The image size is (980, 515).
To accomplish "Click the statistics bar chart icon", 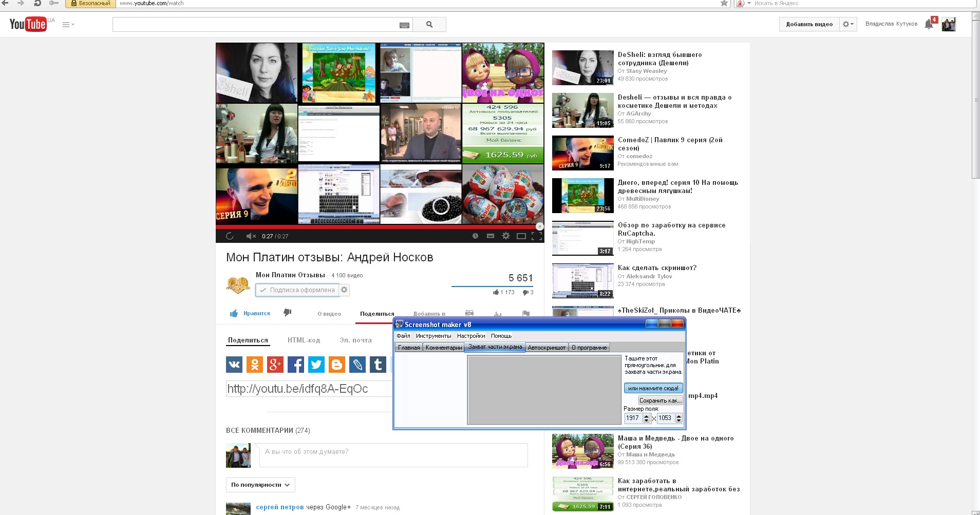I will [x=497, y=313].
